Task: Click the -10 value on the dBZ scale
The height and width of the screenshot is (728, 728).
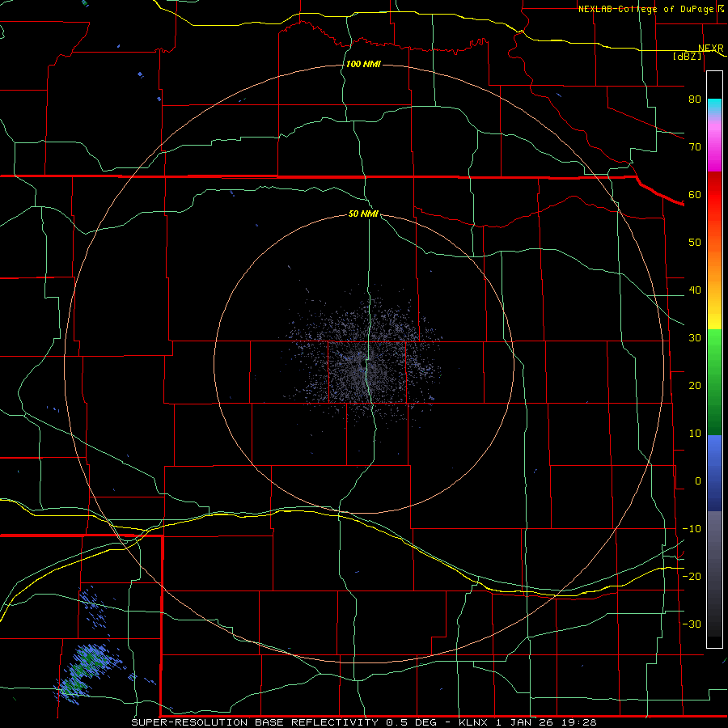Action: click(692, 529)
